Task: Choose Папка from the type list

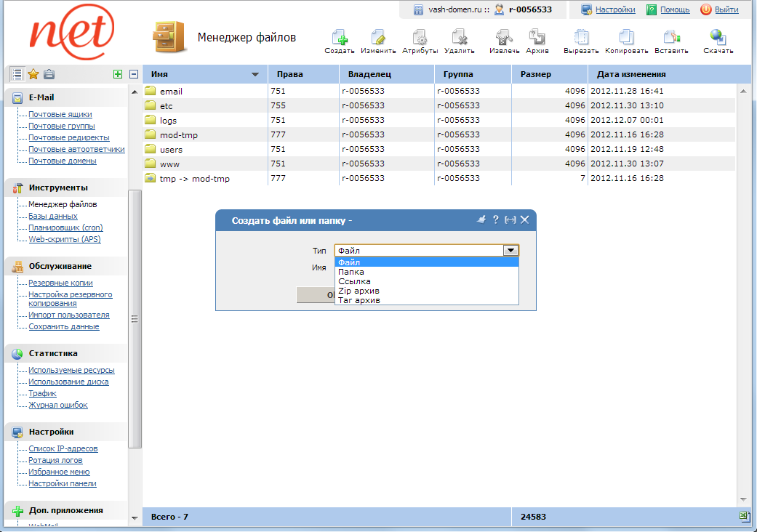Action: [351, 272]
